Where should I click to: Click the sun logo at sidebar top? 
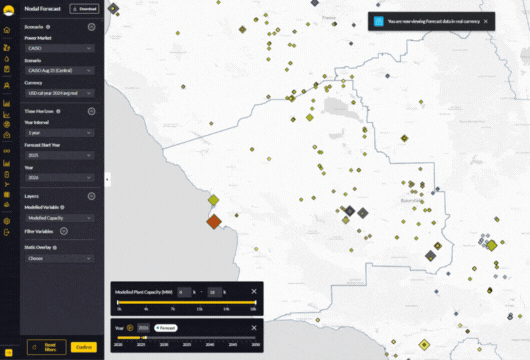pyautogui.click(x=8, y=10)
